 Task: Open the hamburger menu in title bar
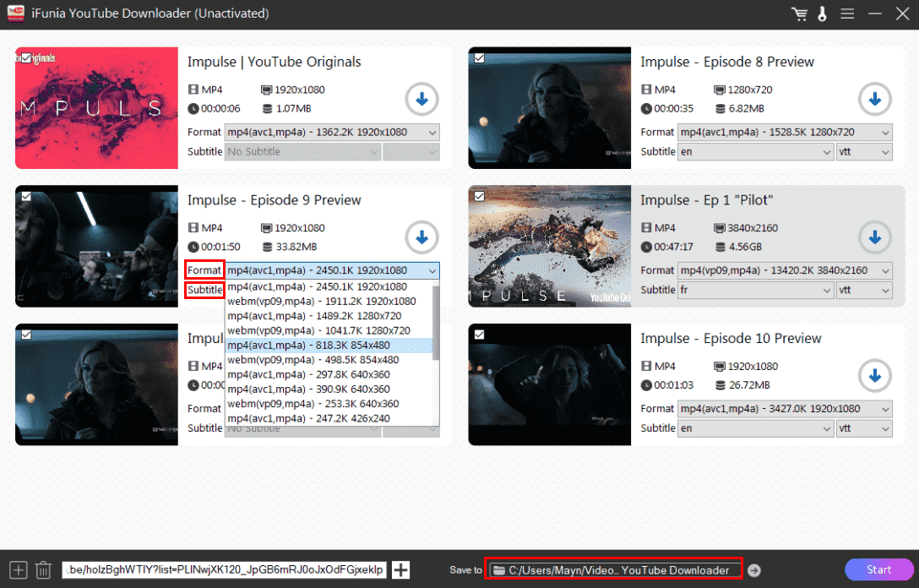point(846,14)
